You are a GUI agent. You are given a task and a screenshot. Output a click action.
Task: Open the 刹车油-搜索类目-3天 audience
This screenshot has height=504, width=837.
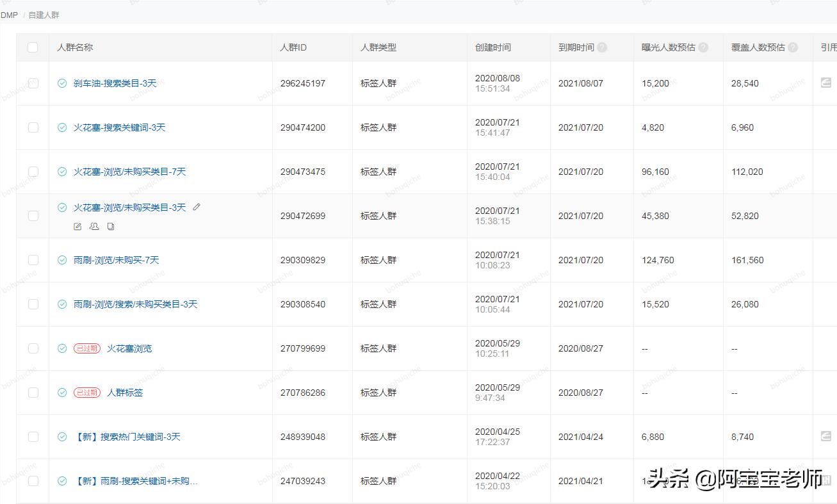tap(115, 83)
